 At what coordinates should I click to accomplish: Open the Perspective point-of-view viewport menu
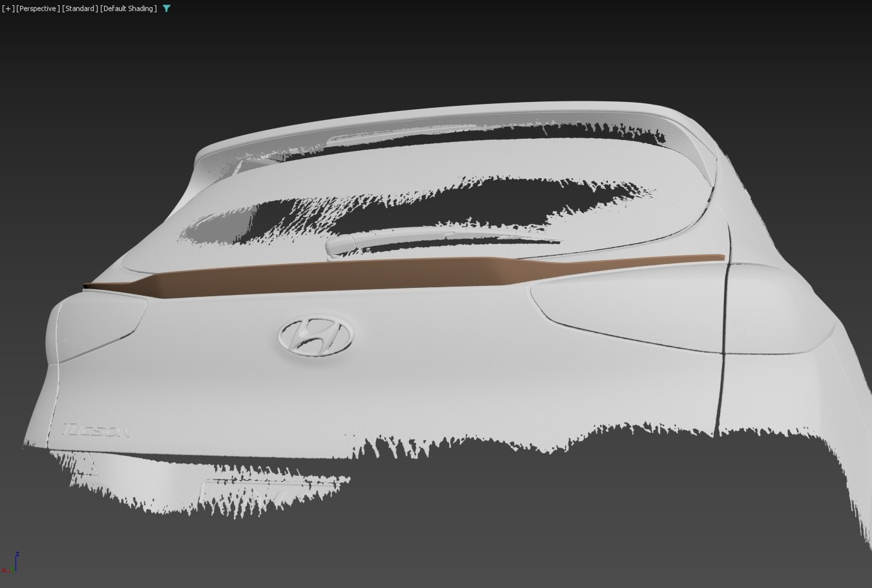(38, 8)
